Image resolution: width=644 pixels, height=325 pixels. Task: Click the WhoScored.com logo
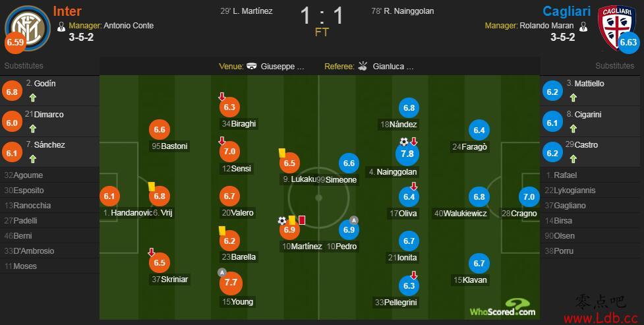(x=503, y=308)
